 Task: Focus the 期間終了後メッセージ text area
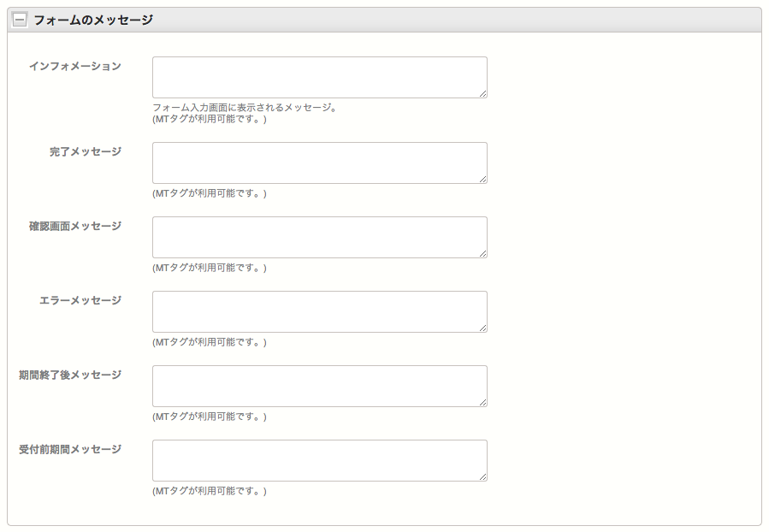(x=319, y=386)
